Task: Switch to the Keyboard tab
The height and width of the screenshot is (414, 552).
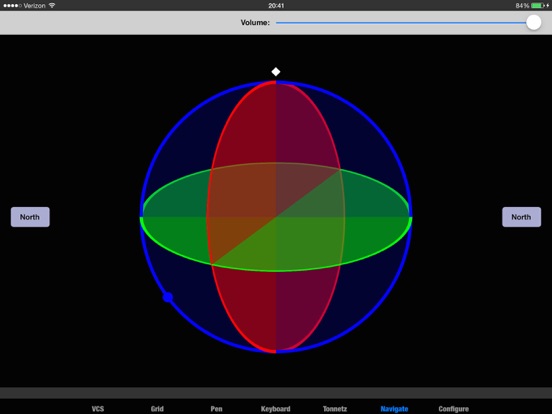Action: 275,409
